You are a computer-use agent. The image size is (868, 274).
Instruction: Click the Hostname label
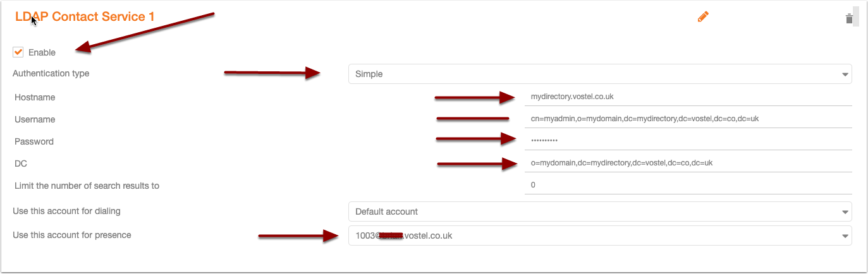click(x=35, y=98)
